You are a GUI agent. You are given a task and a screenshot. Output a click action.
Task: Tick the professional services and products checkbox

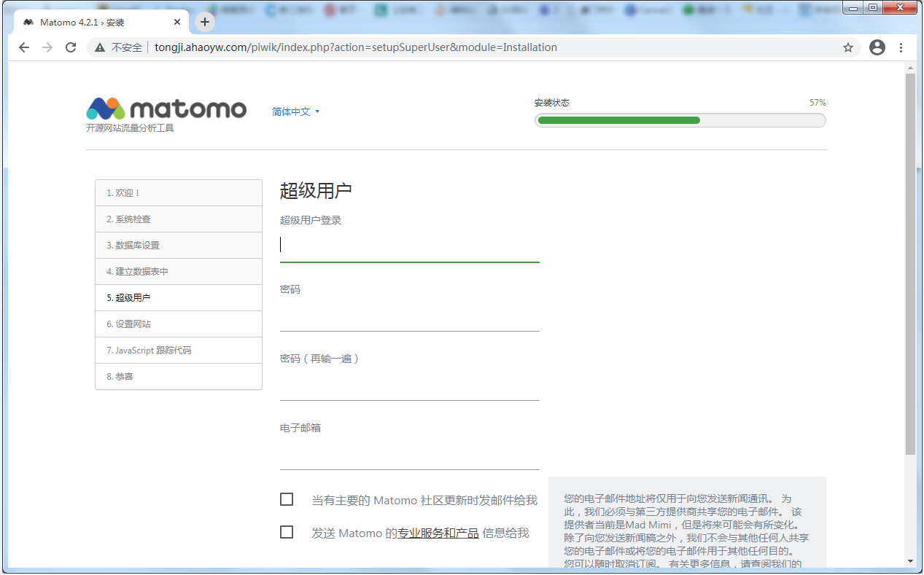click(x=287, y=532)
